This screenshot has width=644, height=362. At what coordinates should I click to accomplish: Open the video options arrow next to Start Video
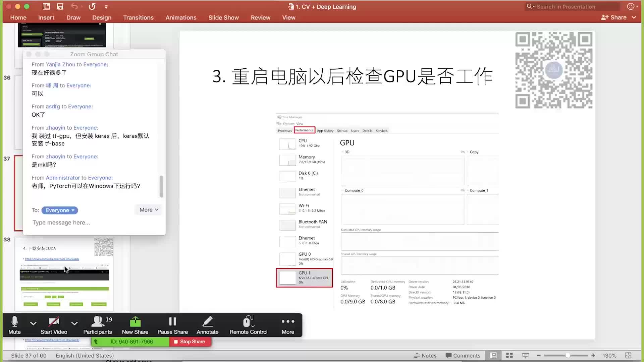coord(74,323)
